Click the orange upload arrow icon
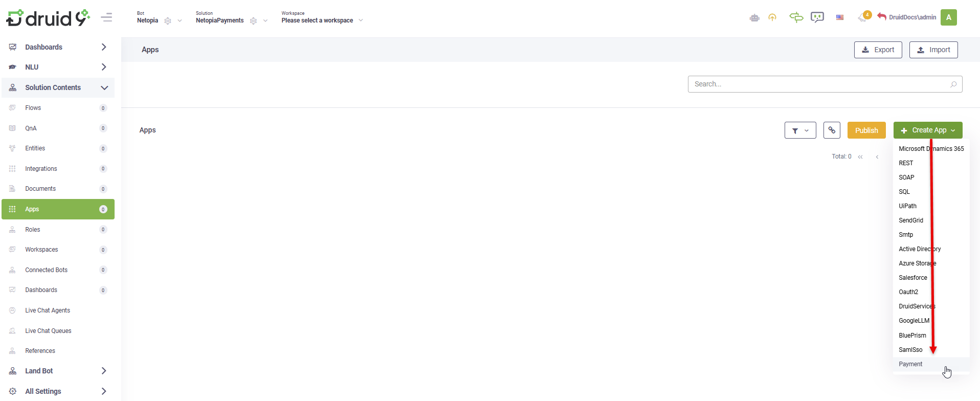This screenshot has height=401, width=980. (772, 18)
